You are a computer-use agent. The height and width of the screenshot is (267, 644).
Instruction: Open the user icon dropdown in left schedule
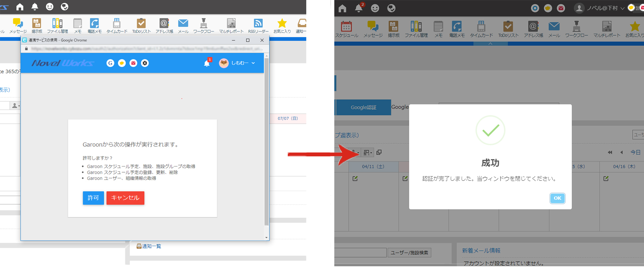pos(16,106)
